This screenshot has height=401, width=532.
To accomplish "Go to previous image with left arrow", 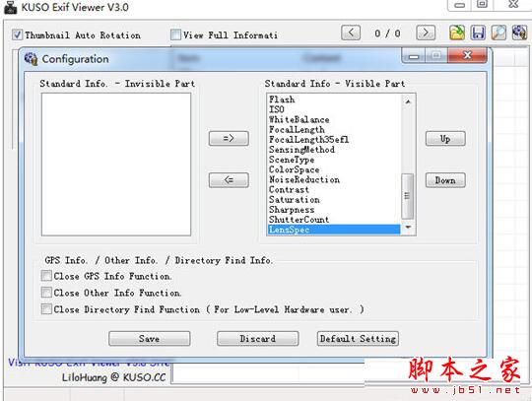I will pyautogui.click(x=351, y=33).
